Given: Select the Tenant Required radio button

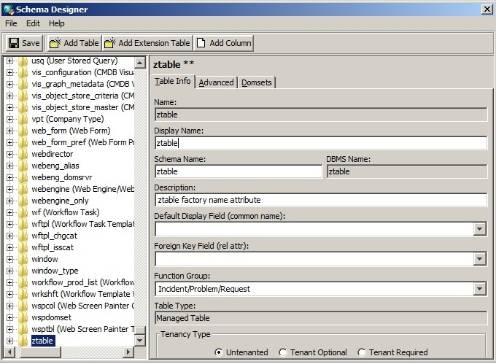Looking at the screenshot, I should [x=361, y=352].
